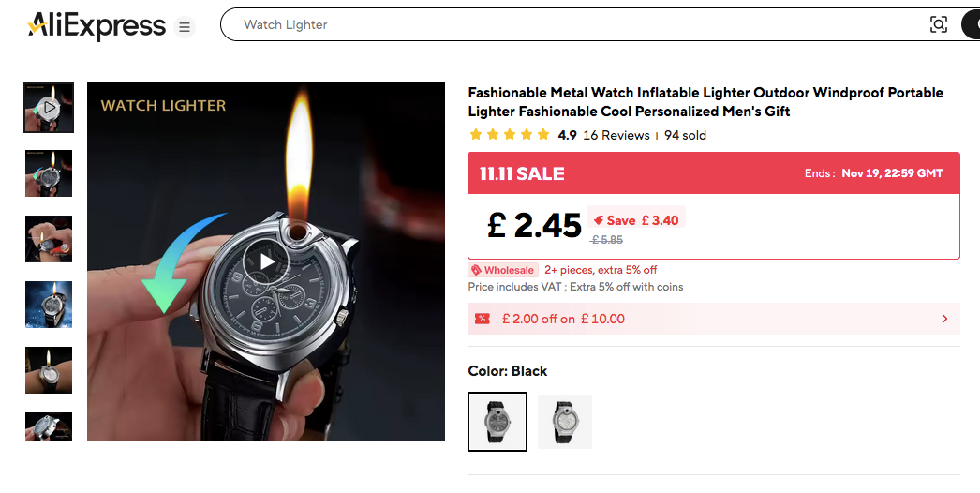Image resolution: width=980 pixels, height=493 pixels.
Task: Click the five-star rating
Action: [510, 135]
